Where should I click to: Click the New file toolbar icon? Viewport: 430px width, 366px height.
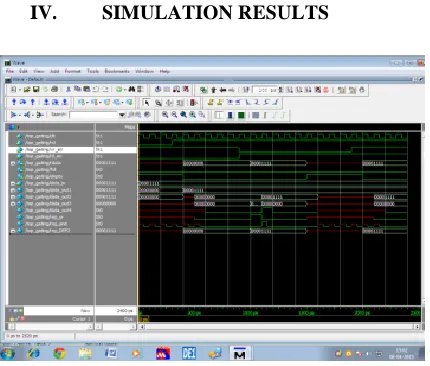[x=14, y=89]
